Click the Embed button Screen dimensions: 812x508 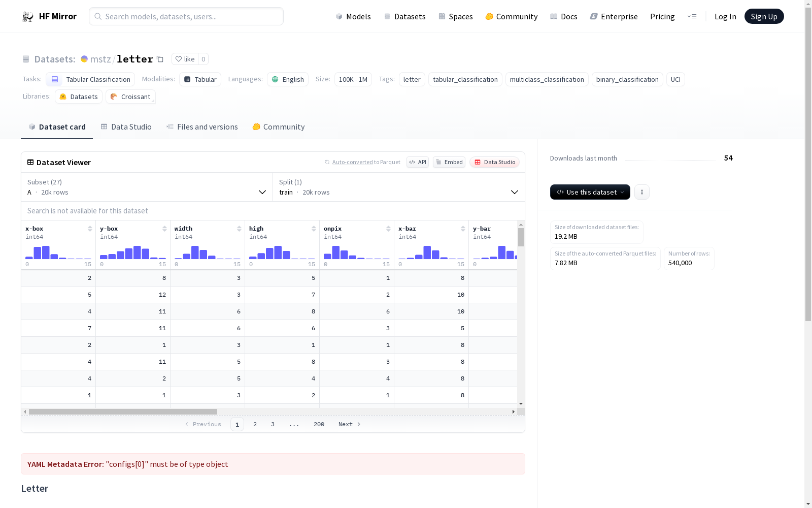pyautogui.click(x=449, y=162)
